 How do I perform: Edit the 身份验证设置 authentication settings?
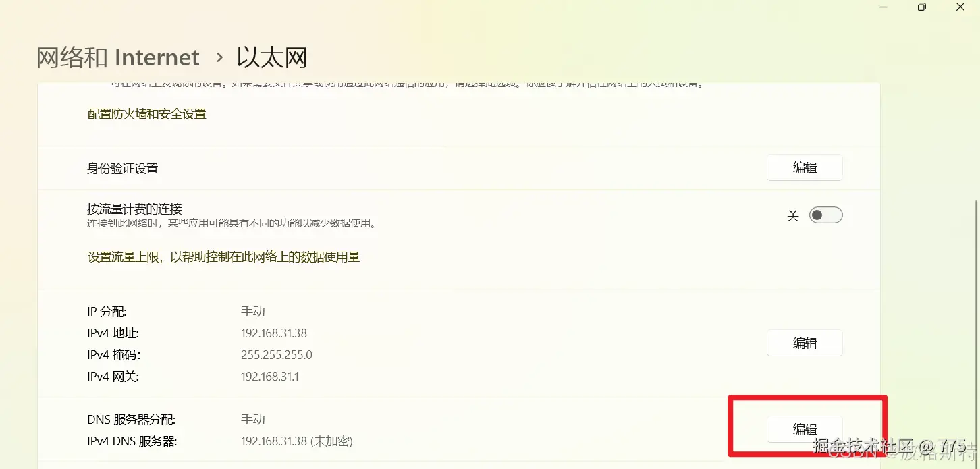pos(805,167)
